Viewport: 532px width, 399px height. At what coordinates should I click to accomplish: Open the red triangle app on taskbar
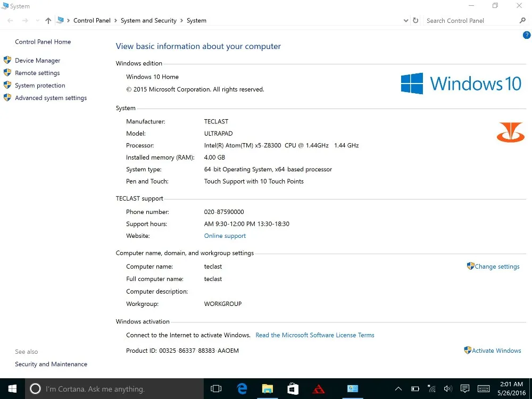[x=319, y=389]
